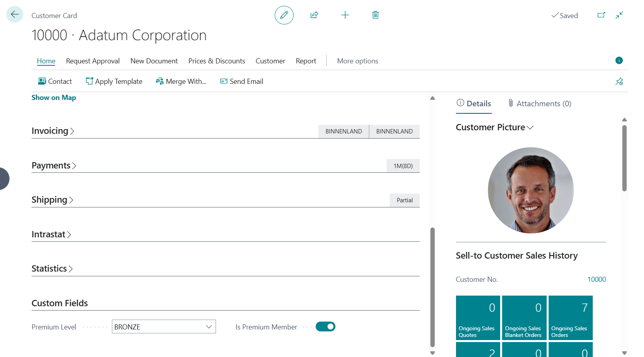Open the Prices & Discounts menu
Screen dimensions: 644x357
[216, 61]
